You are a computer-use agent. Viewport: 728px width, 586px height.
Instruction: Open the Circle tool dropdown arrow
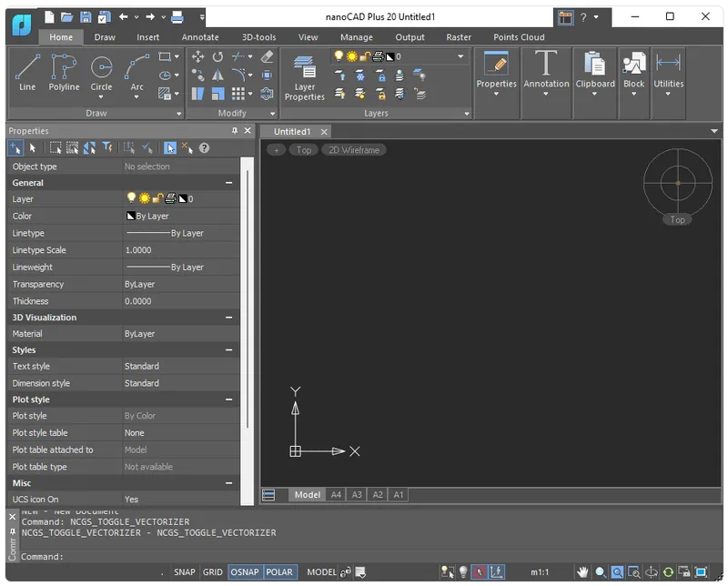click(x=101, y=97)
